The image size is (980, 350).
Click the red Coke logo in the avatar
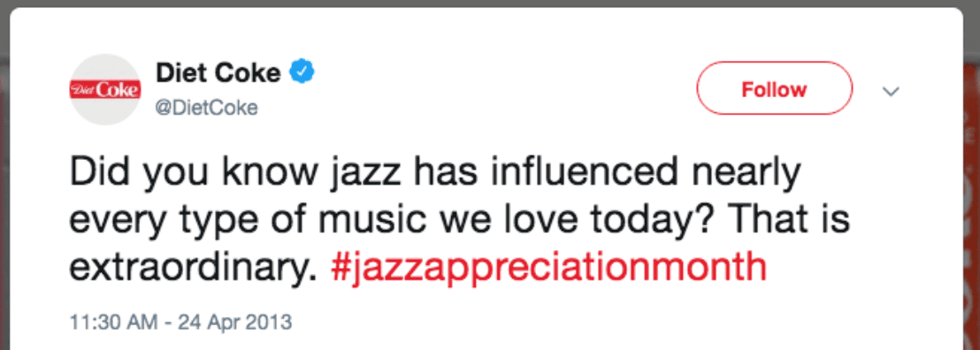[x=105, y=90]
